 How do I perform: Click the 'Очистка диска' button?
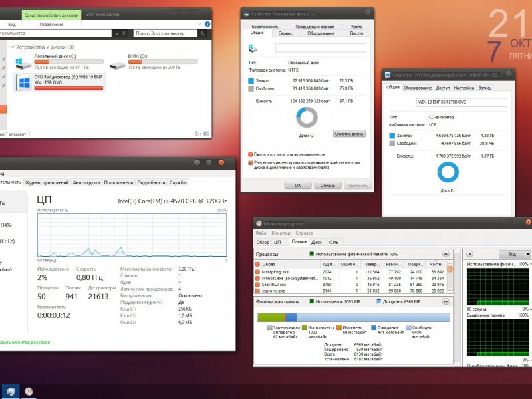click(x=349, y=134)
